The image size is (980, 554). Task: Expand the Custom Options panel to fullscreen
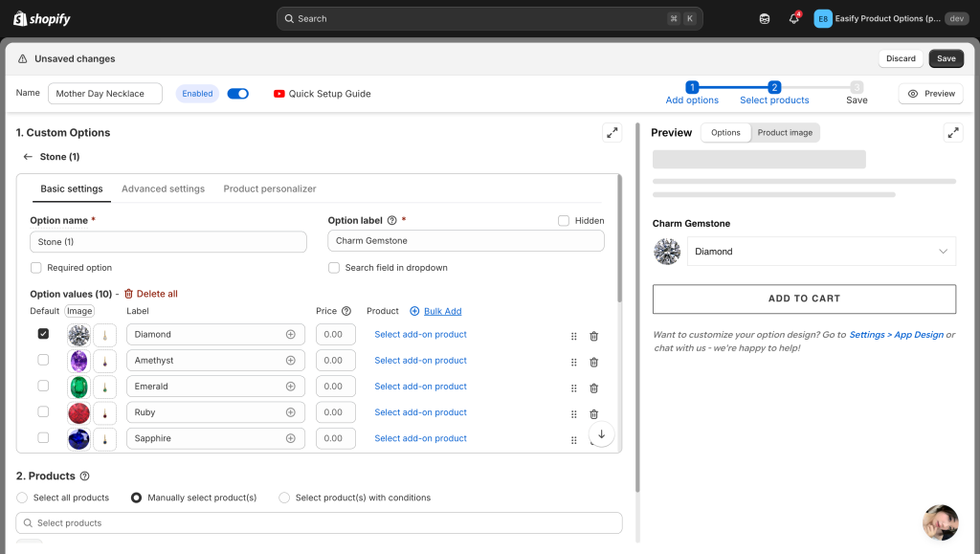point(612,133)
